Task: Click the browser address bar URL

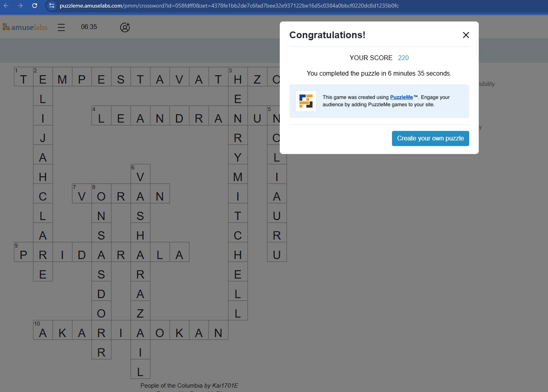Action: point(229,6)
